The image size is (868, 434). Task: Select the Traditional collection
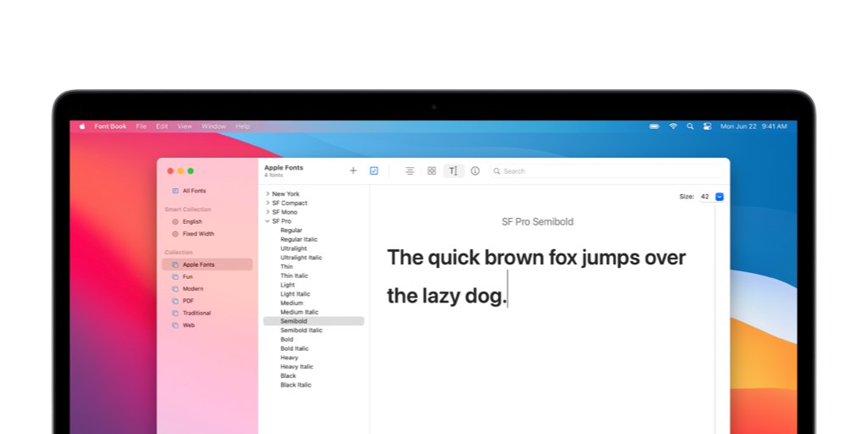coord(197,313)
